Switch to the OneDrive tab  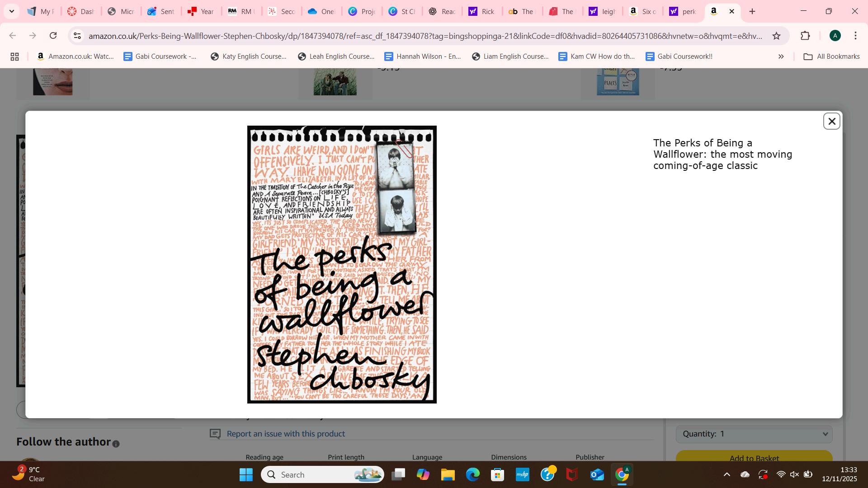point(320,11)
